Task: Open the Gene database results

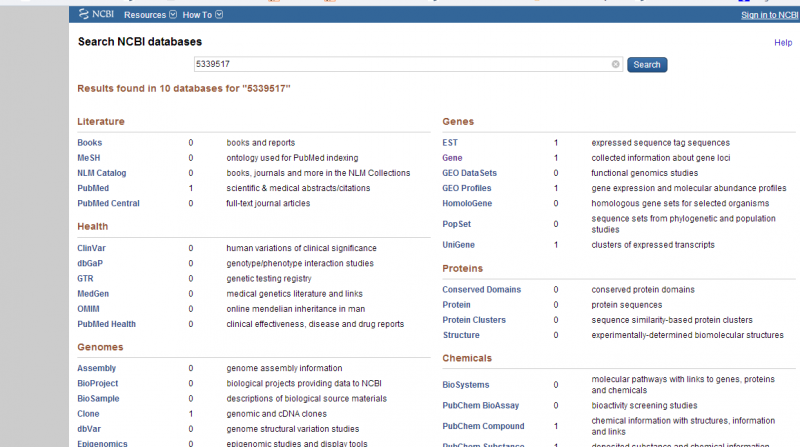Action: pyautogui.click(x=452, y=158)
